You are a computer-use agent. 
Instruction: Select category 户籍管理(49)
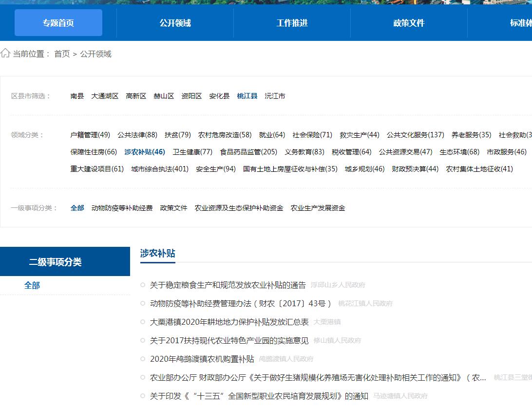pos(90,135)
